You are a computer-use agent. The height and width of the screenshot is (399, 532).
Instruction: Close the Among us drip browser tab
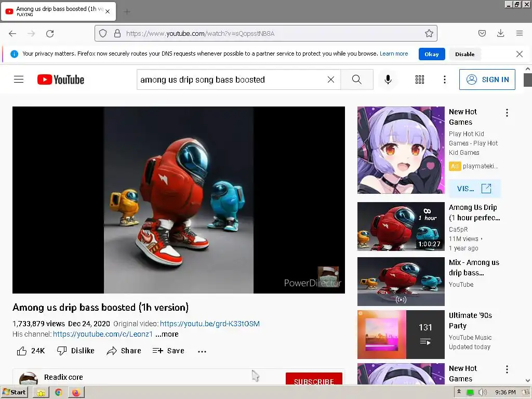coord(108,11)
